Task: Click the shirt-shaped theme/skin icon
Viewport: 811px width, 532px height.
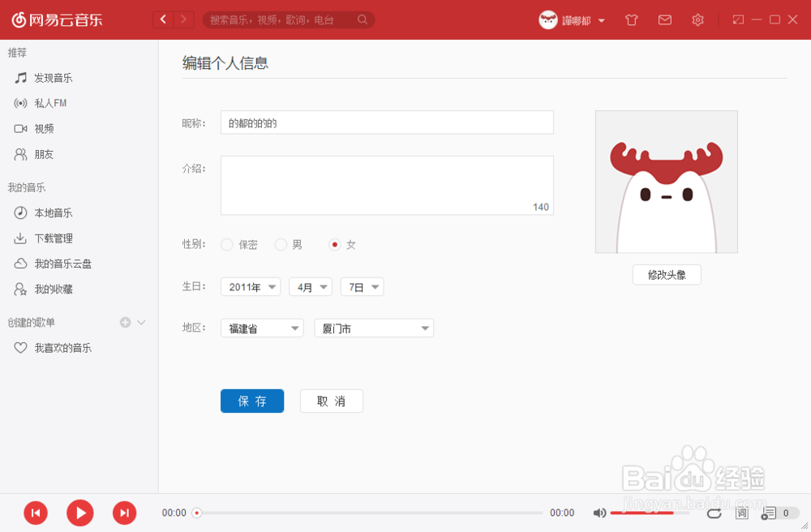Action: (632, 19)
